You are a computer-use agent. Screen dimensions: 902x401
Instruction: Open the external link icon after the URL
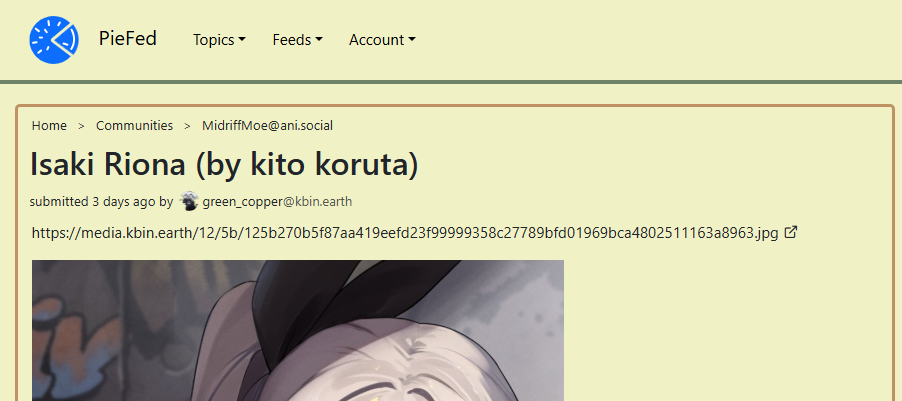coord(791,232)
